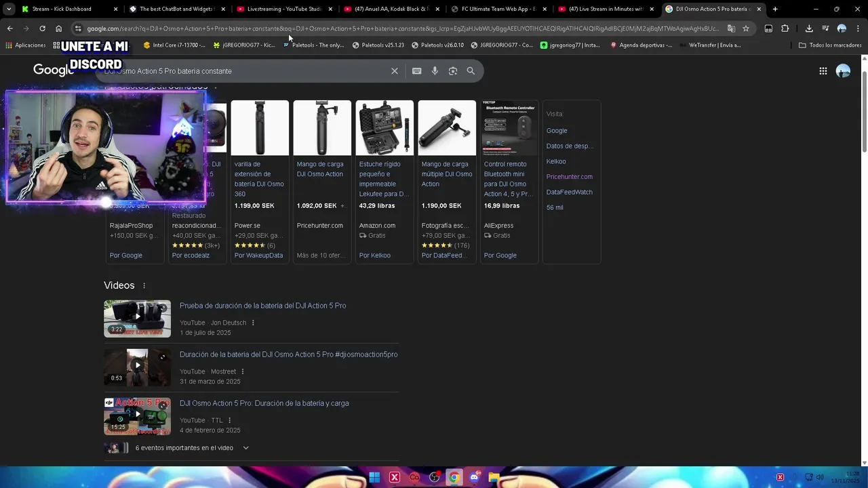Click the taskbar volume speaker icon
This screenshot has height=488, width=868.
click(x=819, y=477)
